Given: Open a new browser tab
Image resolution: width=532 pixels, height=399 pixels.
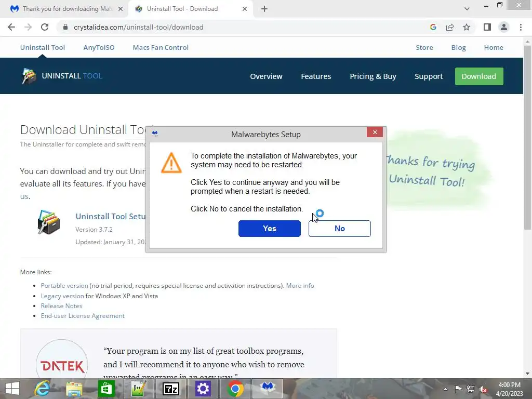Looking at the screenshot, I should pyautogui.click(x=264, y=9).
